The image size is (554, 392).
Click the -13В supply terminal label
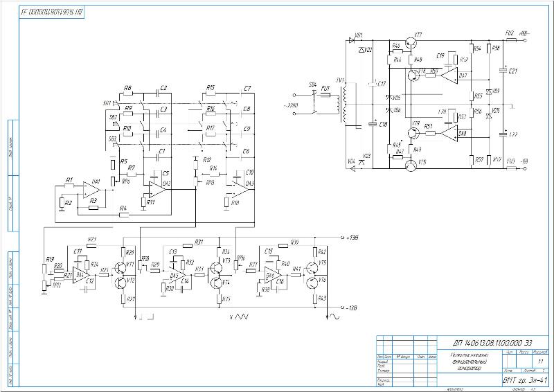pos(351,308)
